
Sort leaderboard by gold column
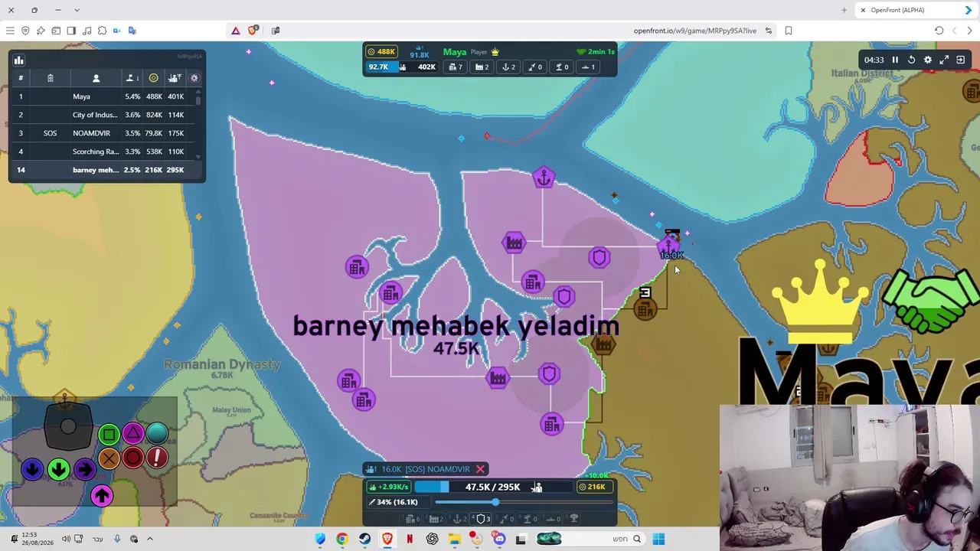pos(154,78)
